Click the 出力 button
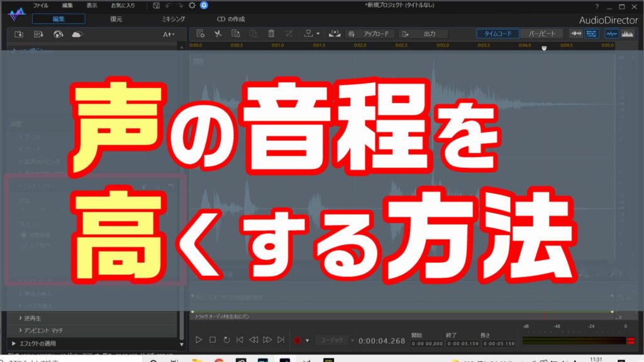 coord(431,33)
